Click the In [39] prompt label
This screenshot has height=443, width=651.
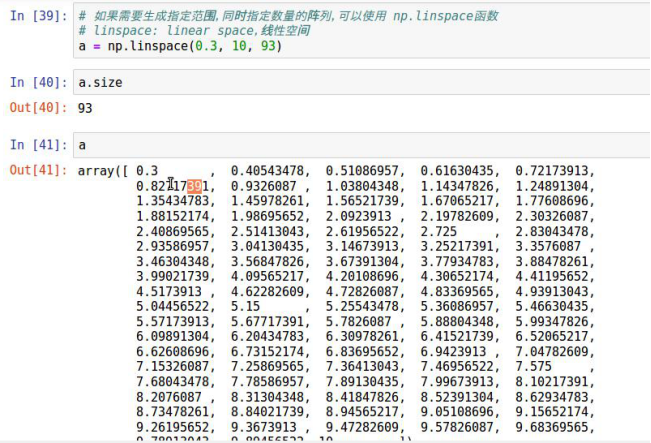pos(39,16)
